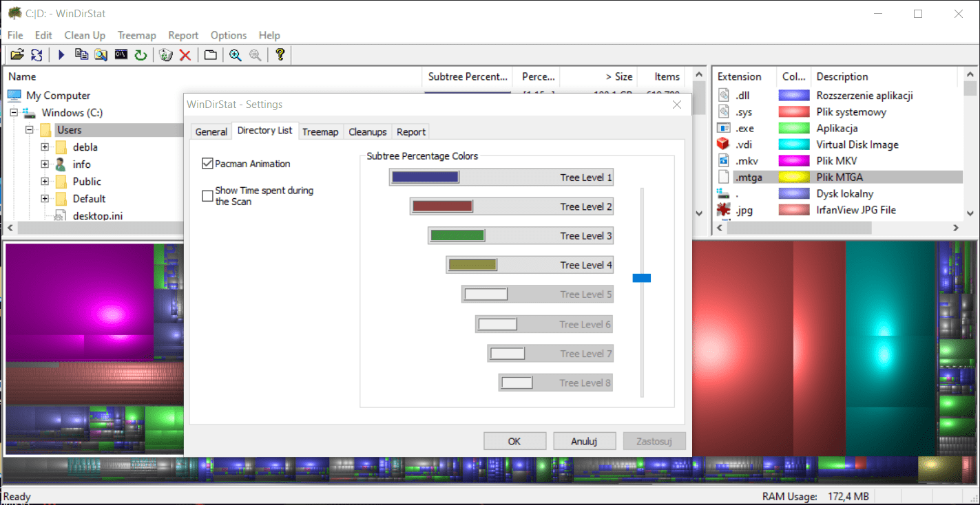980x505 pixels.
Task: Pick the Tree Level 3 green color
Action: [x=457, y=236]
